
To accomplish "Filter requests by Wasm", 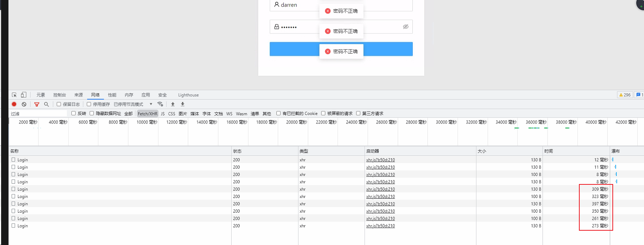I will (x=241, y=114).
